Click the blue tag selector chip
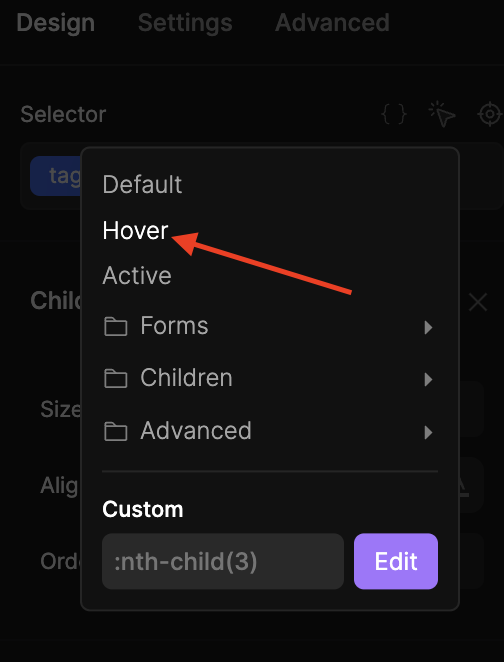Image resolution: width=504 pixels, height=662 pixels. (55, 176)
